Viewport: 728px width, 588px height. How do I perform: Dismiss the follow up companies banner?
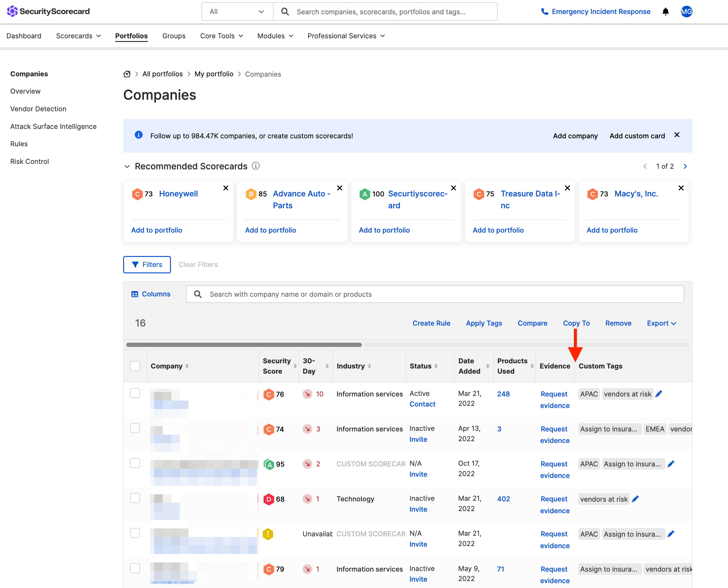pyautogui.click(x=677, y=135)
